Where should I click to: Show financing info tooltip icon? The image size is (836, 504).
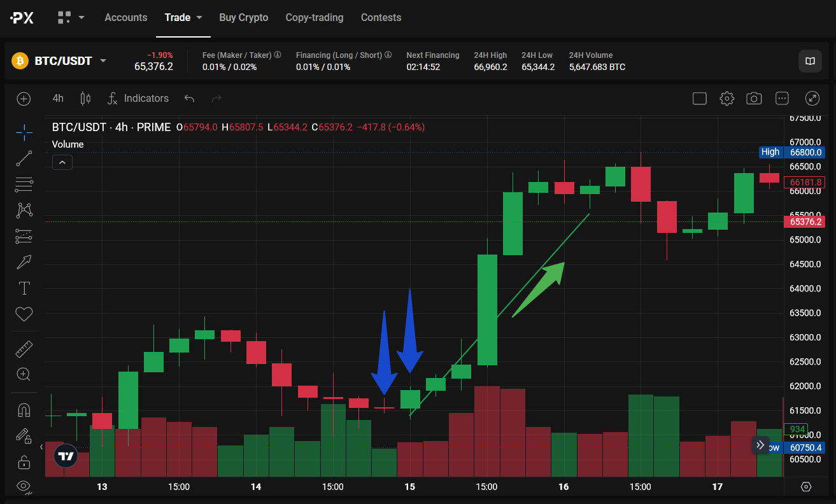(388, 55)
